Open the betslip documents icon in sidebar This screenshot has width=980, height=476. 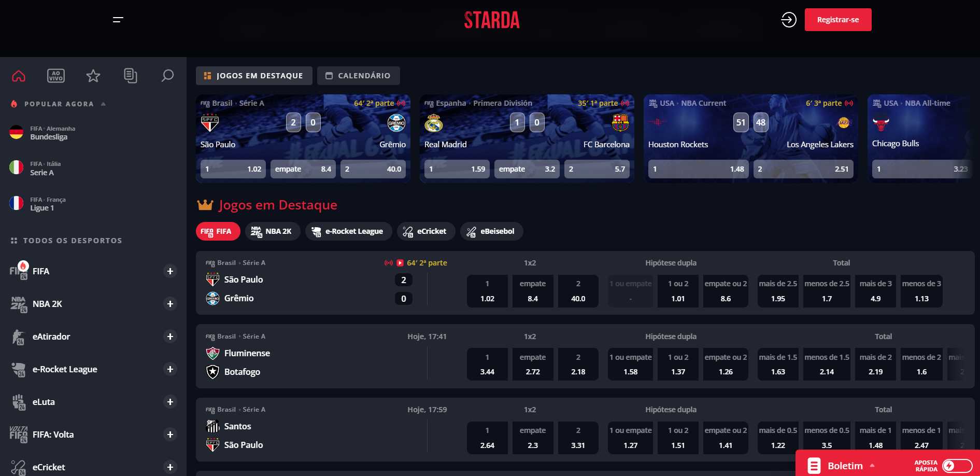pos(130,75)
